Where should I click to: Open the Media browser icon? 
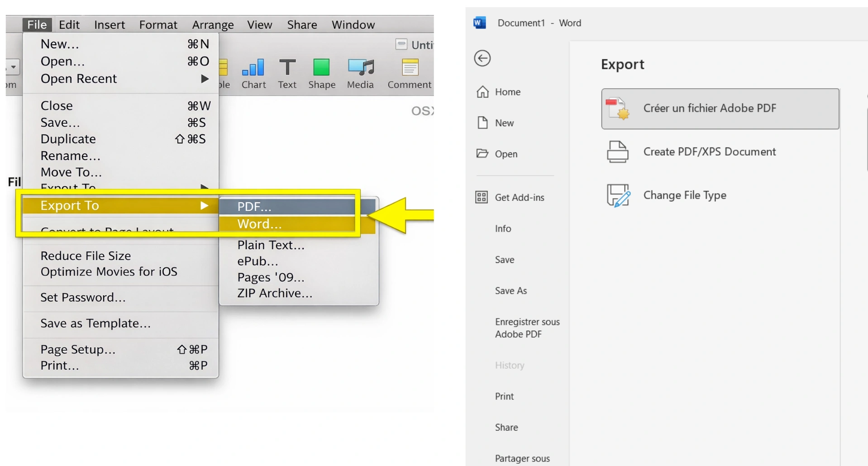click(x=360, y=71)
